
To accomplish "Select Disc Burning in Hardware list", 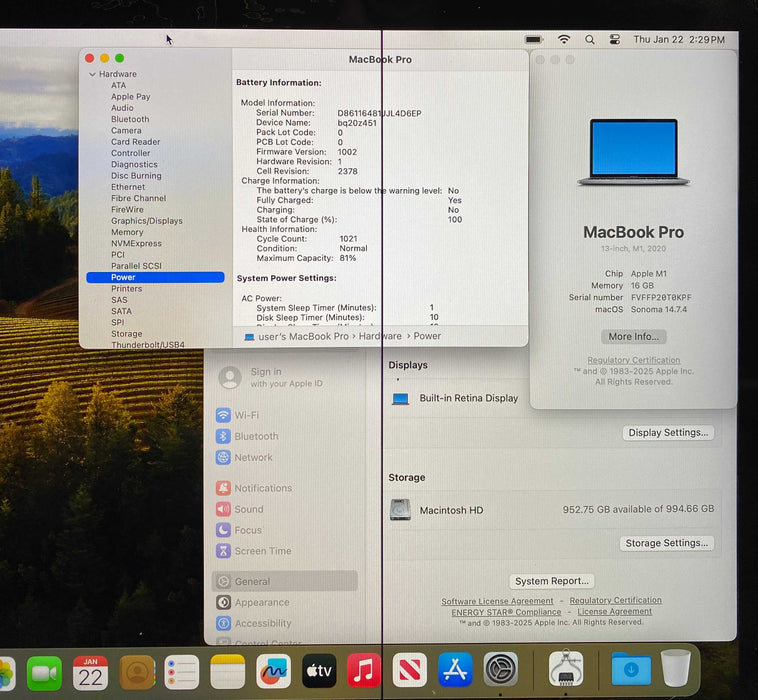I will coord(136,175).
